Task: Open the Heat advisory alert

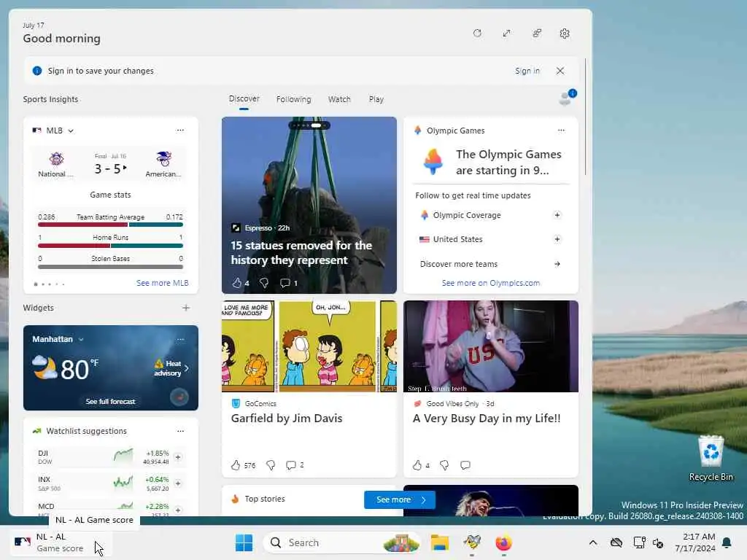Action: pos(171,368)
